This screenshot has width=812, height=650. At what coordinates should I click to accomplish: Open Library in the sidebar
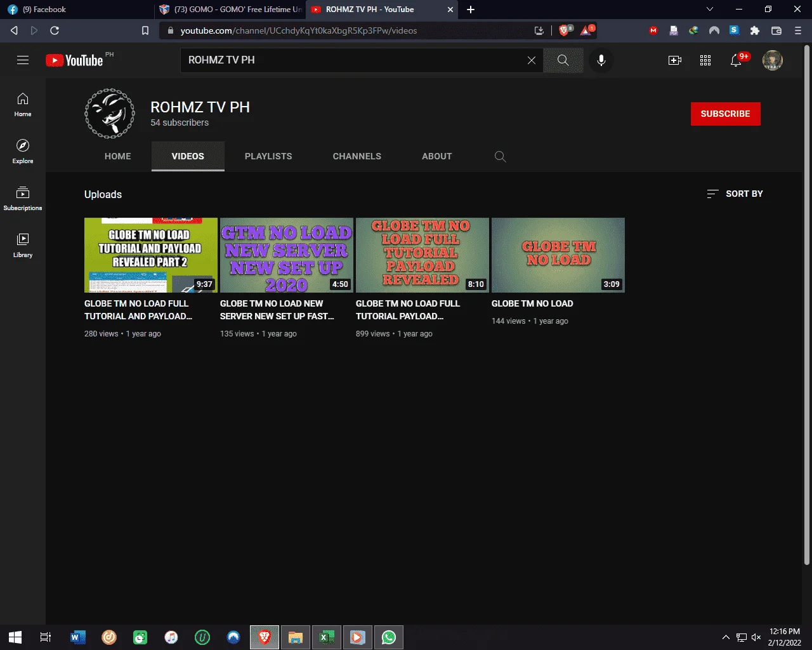(23, 246)
